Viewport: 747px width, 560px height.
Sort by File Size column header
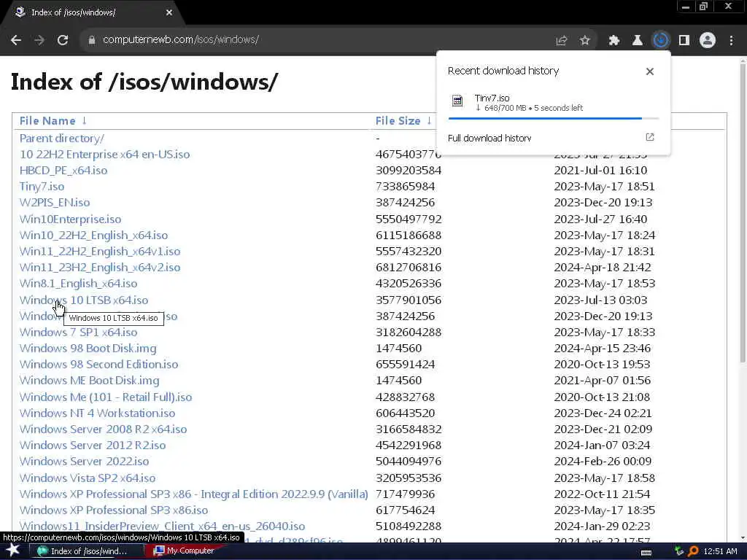(398, 121)
